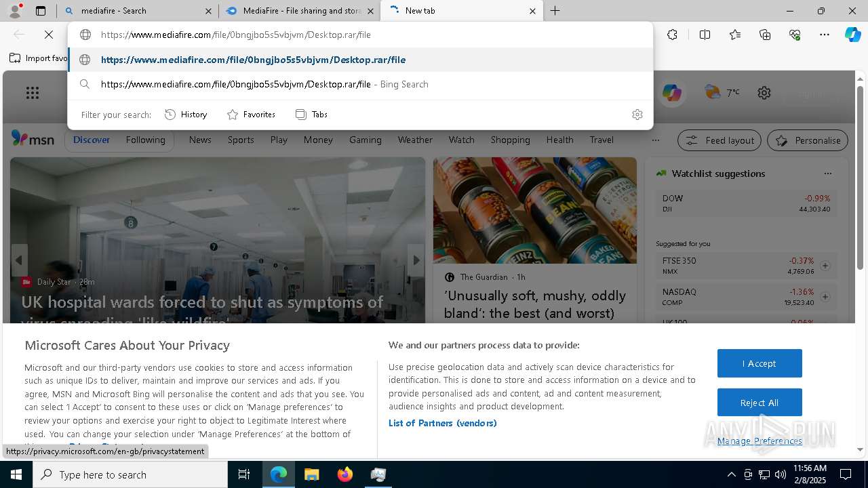Filter address bar search by History
The height and width of the screenshot is (488, 868).
coord(186,115)
